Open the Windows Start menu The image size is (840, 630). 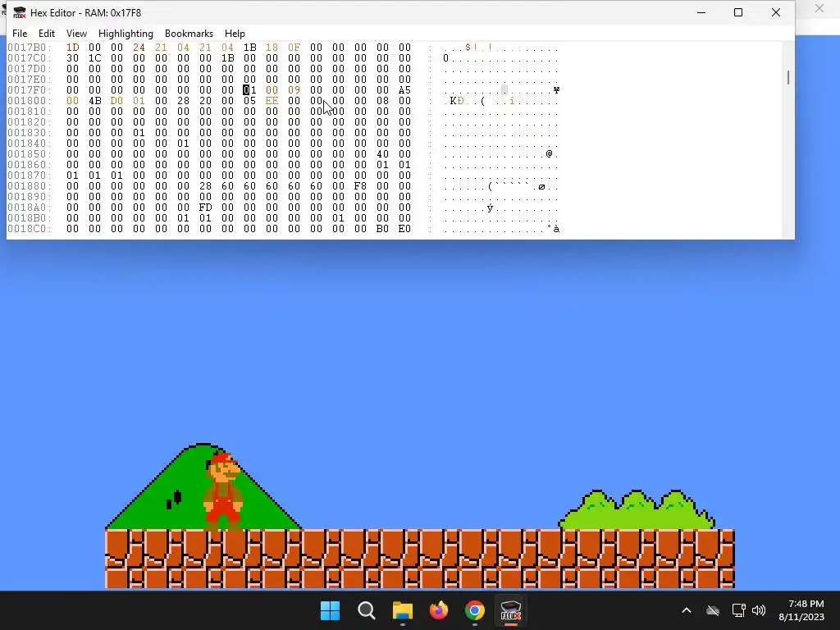pos(330,610)
